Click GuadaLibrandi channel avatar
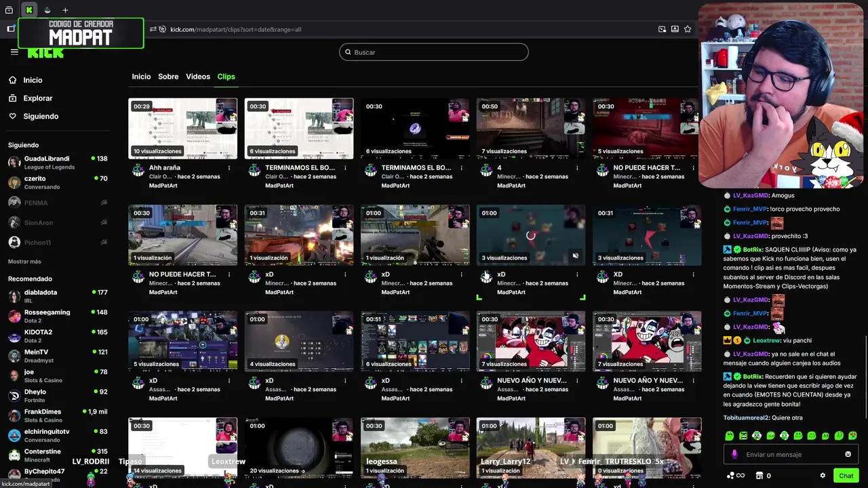 click(x=14, y=163)
